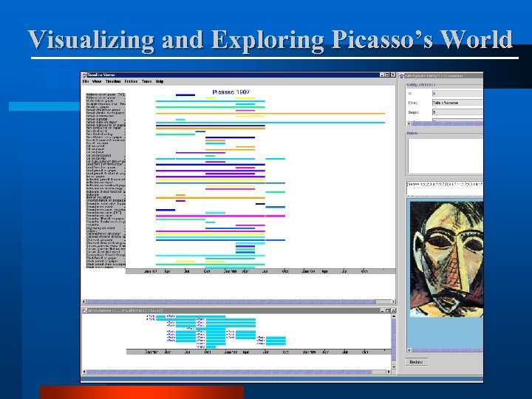This screenshot has height=399, width=532.
Task: Open the Help menu
Action: (160, 81)
